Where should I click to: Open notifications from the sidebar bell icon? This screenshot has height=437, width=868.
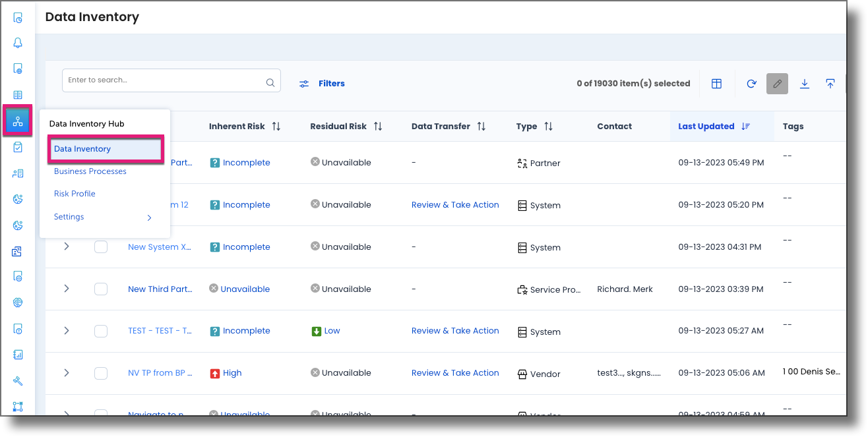(18, 42)
